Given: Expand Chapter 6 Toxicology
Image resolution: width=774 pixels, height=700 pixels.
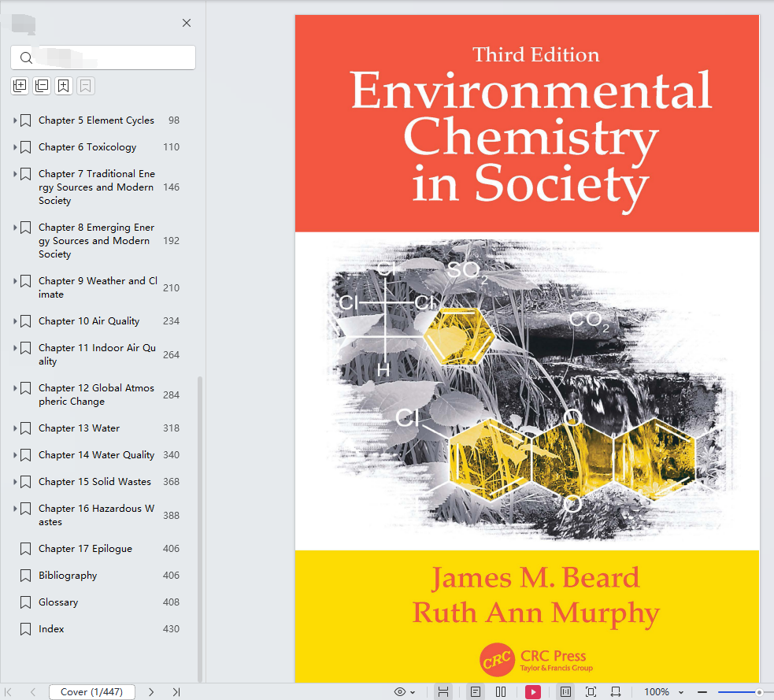Looking at the screenshot, I should (x=15, y=146).
